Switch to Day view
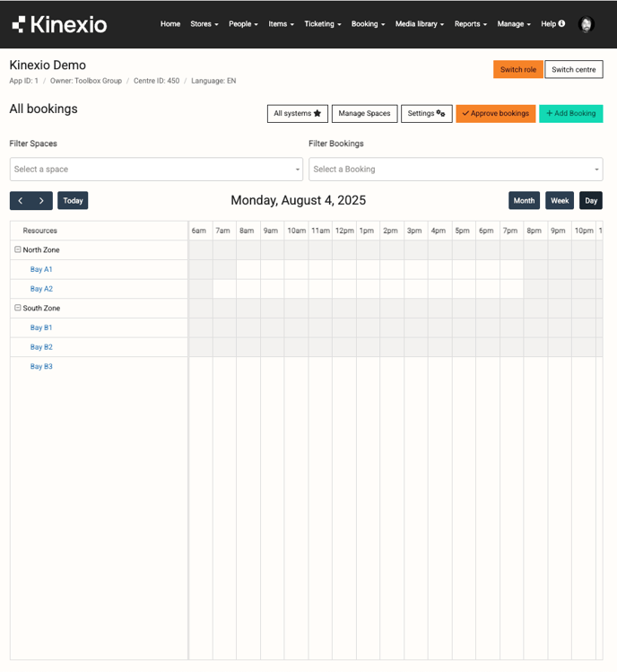Image resolution: width=617 pixels, height=672 pixels. click(x=591, y=201)
